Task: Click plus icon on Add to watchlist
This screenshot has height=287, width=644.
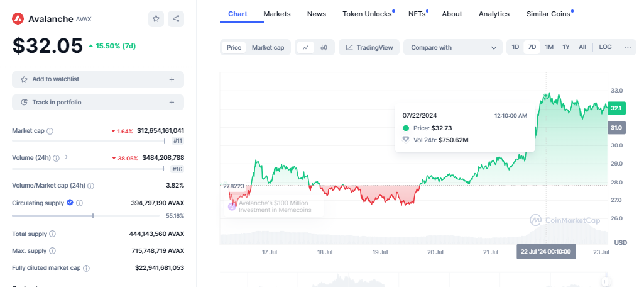Action: click(172, 79)
